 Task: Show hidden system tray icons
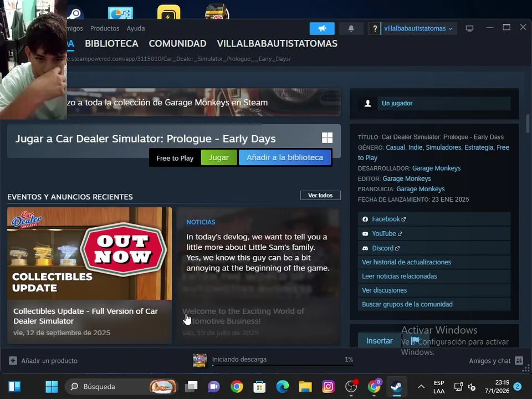[x=421, y=386]
